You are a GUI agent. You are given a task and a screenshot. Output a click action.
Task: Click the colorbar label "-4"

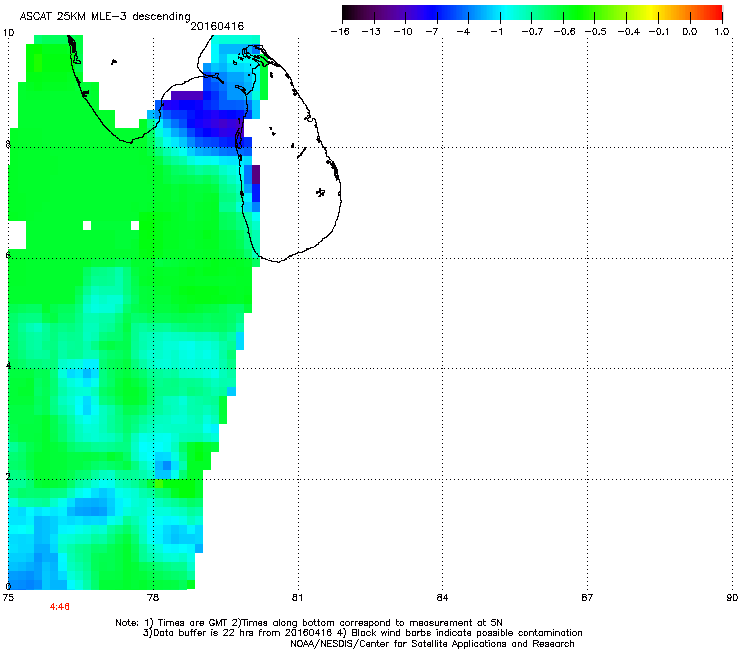pyautogui.click(x=463, y=32)
